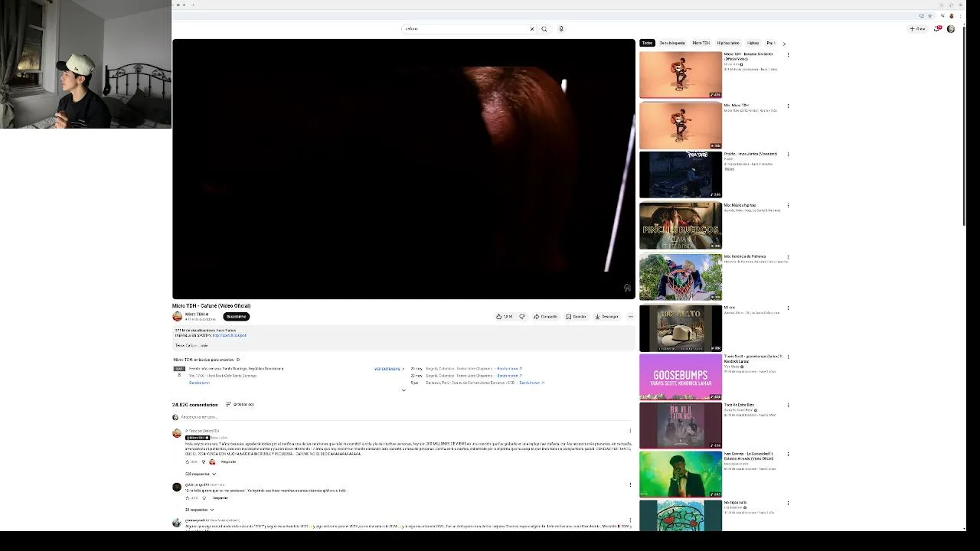Image resolution: width=980 pixels, height=551 pixels.
Task: Click the Descargar download button
Action: [607, 316]
